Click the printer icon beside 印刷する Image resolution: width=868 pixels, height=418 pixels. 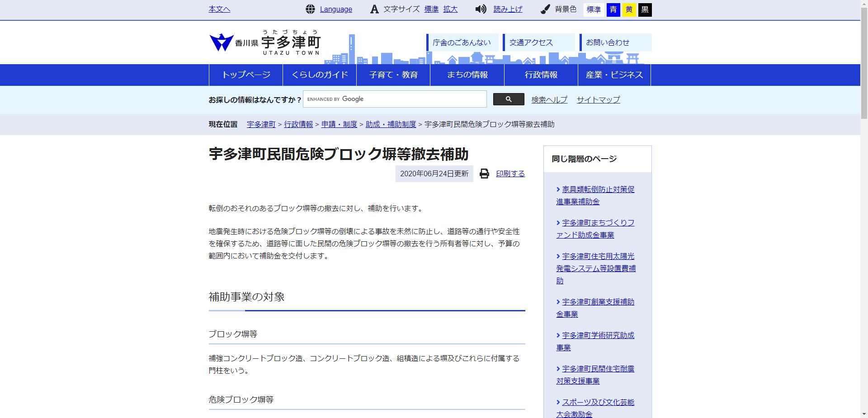[485, 174]
